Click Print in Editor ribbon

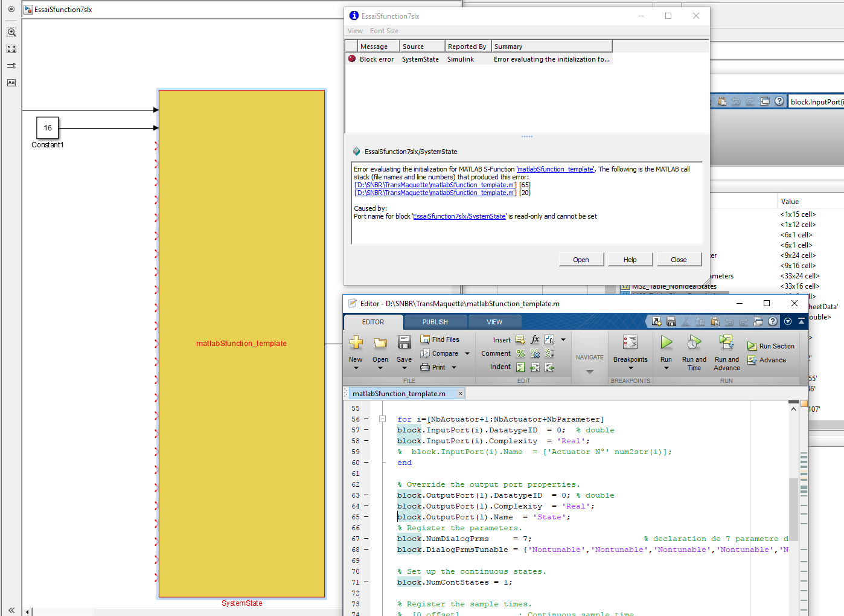433,367
